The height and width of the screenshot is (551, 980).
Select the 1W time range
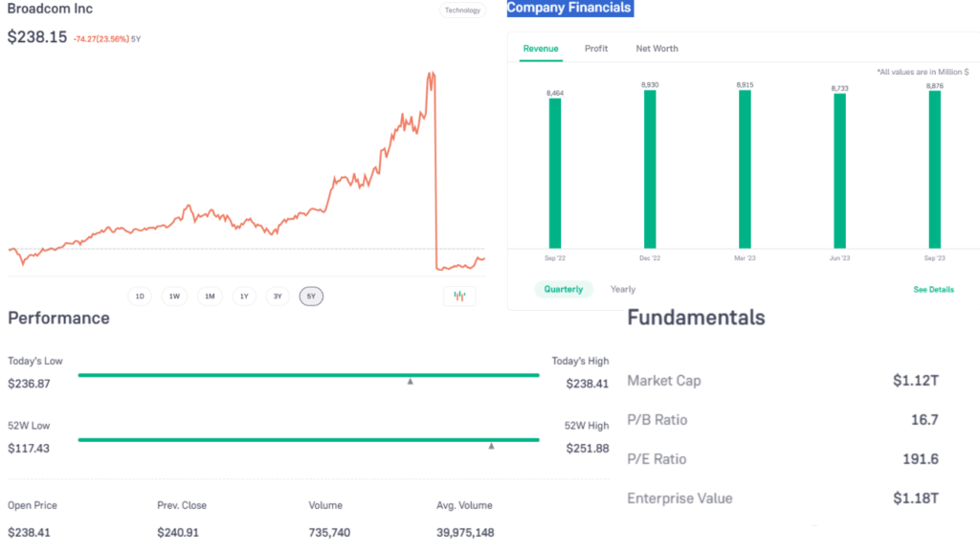[x=174, y=297]
